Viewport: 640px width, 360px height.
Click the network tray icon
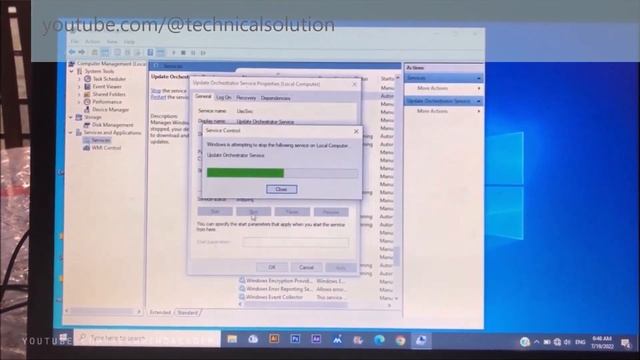557,342
